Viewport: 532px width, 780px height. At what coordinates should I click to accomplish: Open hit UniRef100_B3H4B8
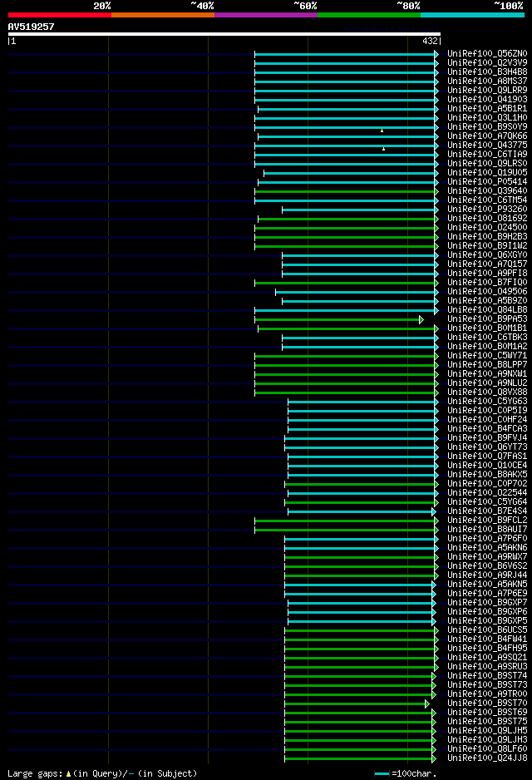tap(487, 72)
